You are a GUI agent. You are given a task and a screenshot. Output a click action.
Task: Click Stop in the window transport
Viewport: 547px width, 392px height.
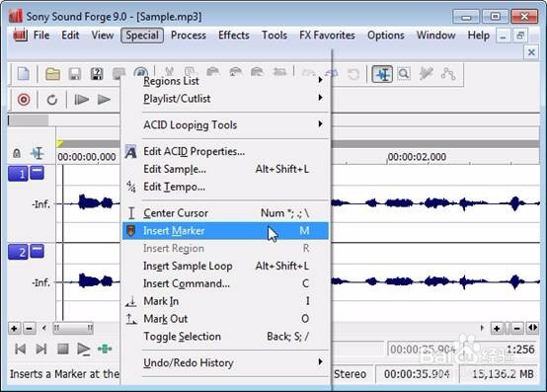pyautogui.click(x=63, y=350)
